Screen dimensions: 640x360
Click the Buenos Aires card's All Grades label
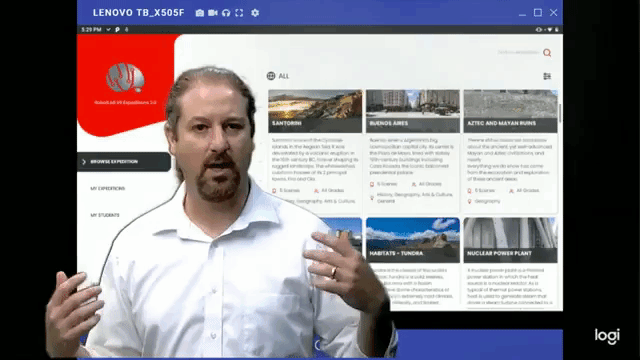(430, 184)
